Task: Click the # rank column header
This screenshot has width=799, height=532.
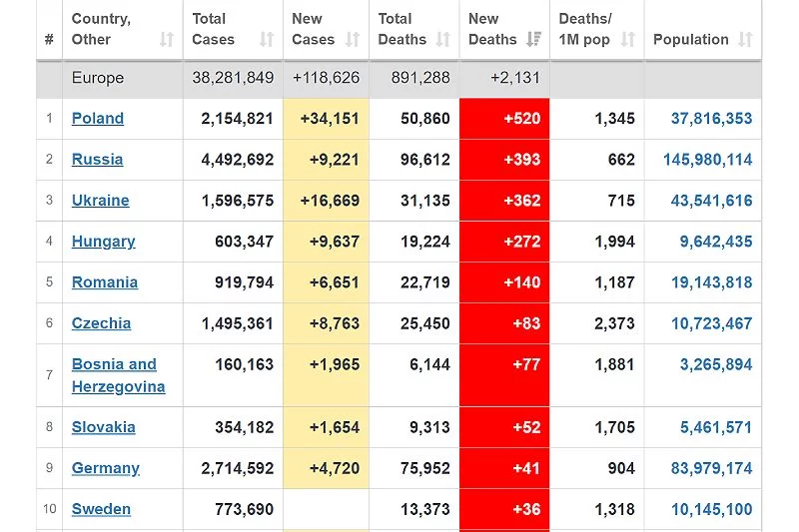Action: pyautogui.click(x=49, y=39)
